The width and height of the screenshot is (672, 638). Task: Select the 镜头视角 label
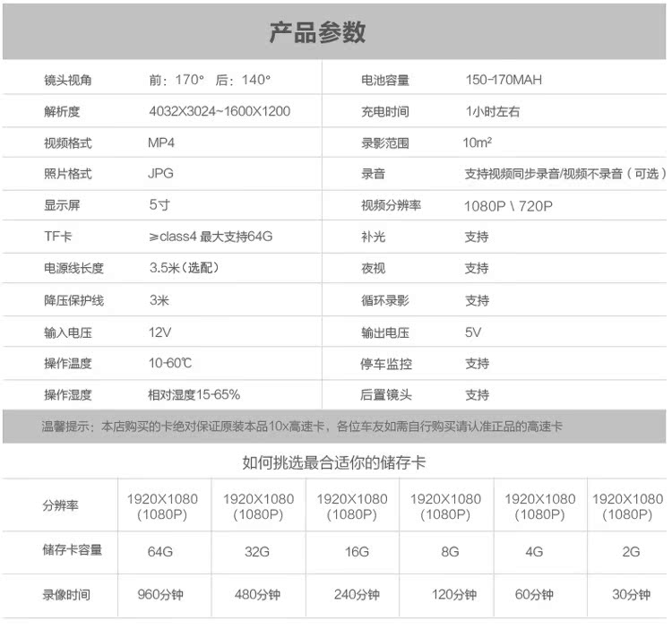point(68,80)
